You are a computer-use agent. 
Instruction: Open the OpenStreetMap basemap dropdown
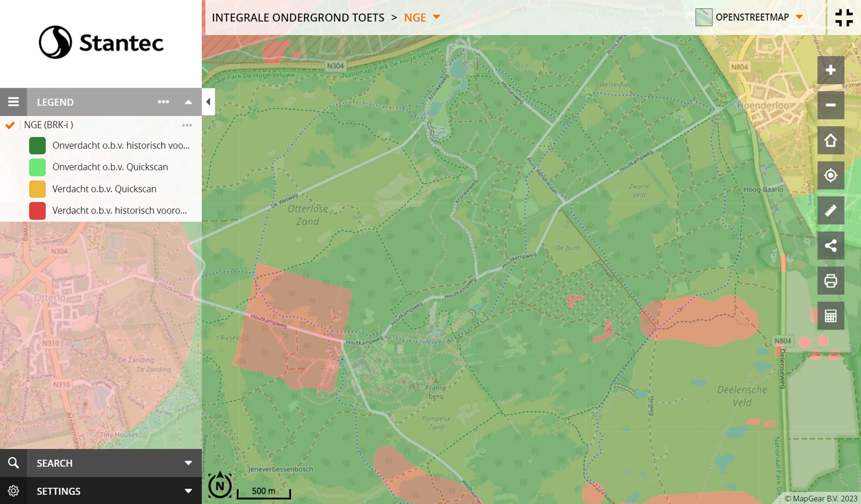coord(799,17)
